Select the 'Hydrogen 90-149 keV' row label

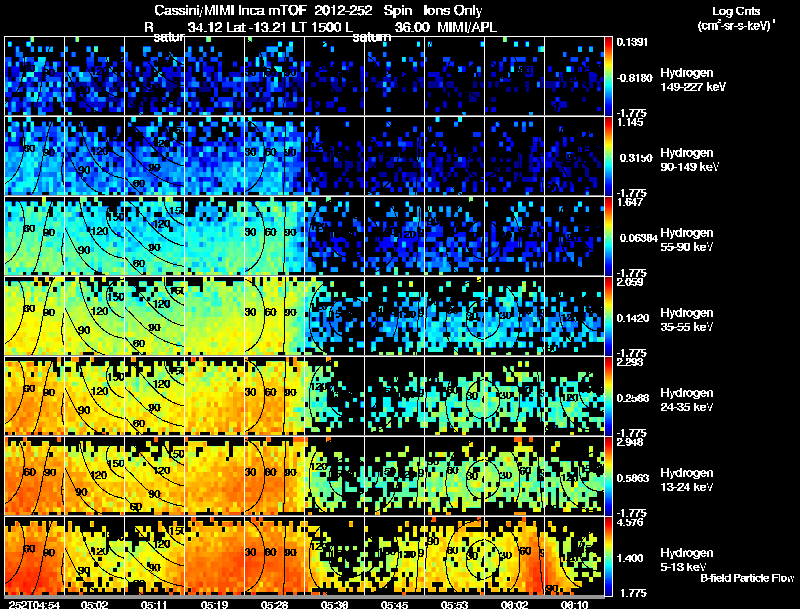[689, 160]
